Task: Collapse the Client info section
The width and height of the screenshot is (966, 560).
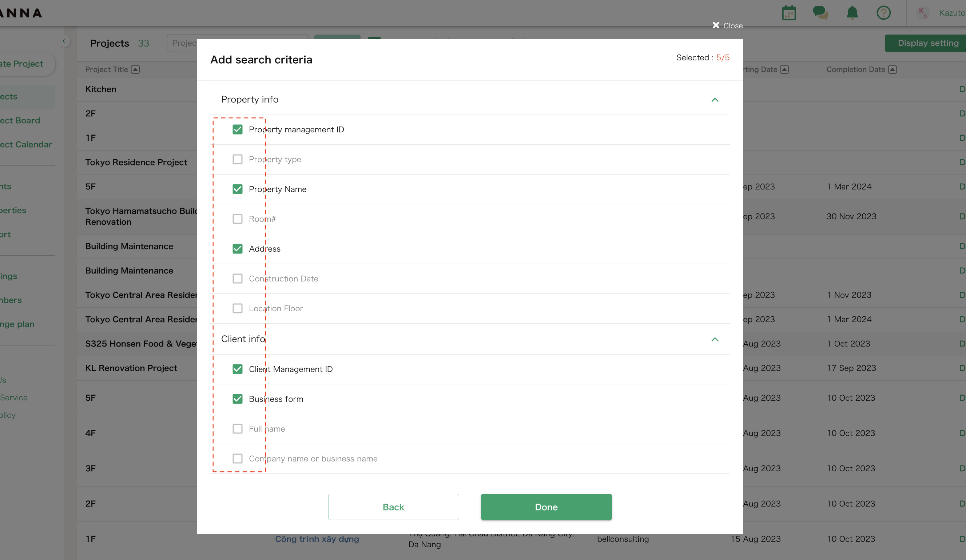Action: point(715,340)
